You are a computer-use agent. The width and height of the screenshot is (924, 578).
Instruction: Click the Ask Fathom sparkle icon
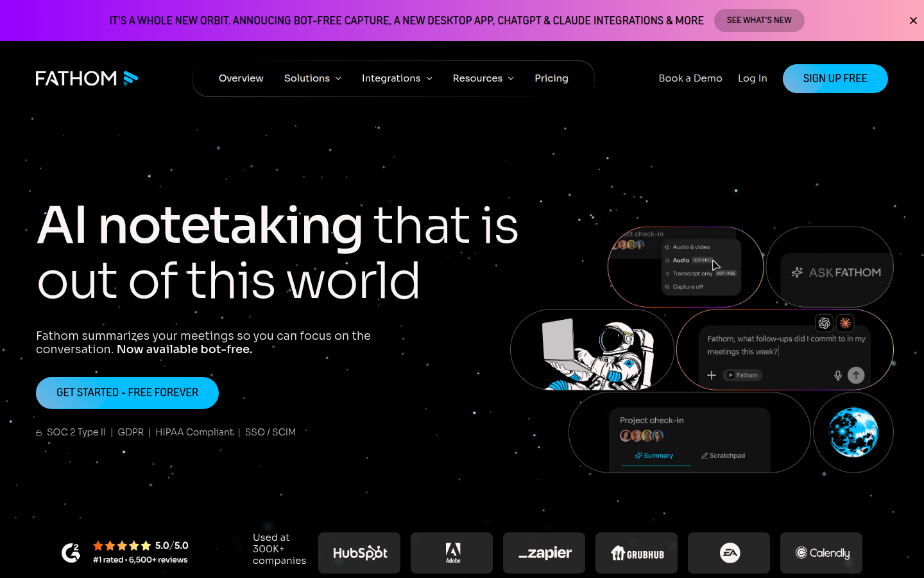[796, 272]
